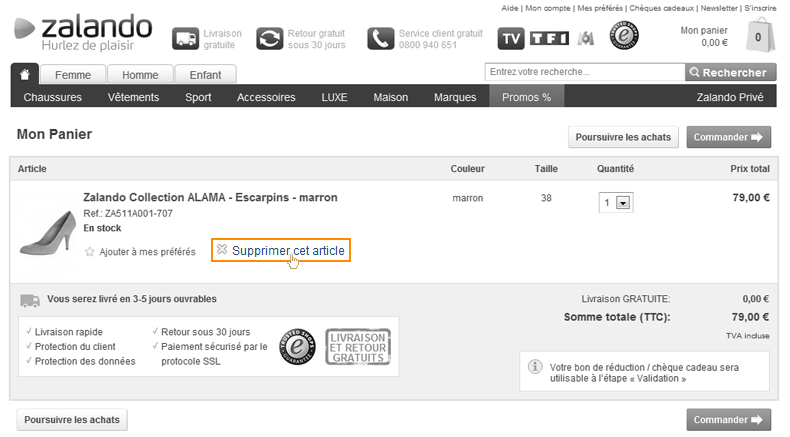The height and width of the screenshot is (437, 790).
Task: Click the S'inscrire link
Action: pos(760,8)
